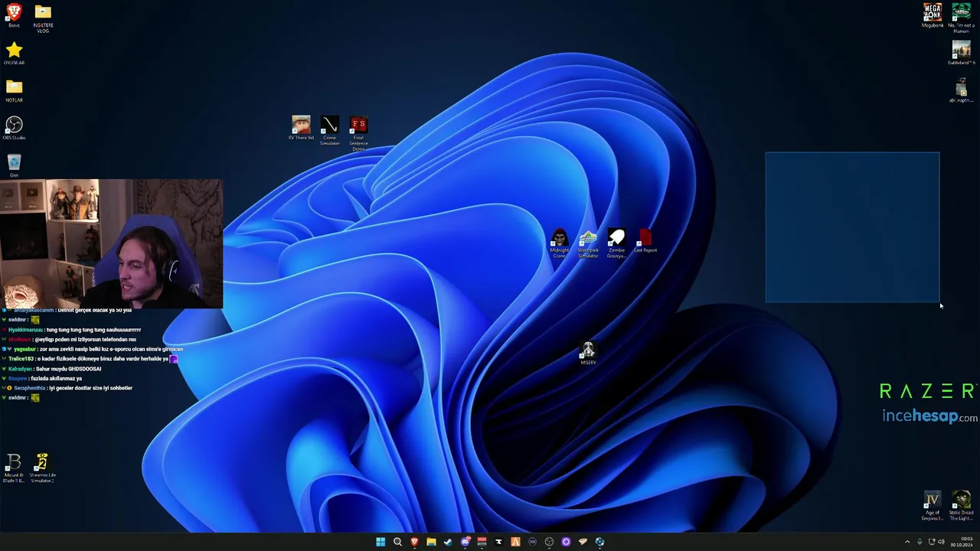Open purple circle app in taskbar
The image size is (980, 551).
pyautogui.click(x=566, y=542)
